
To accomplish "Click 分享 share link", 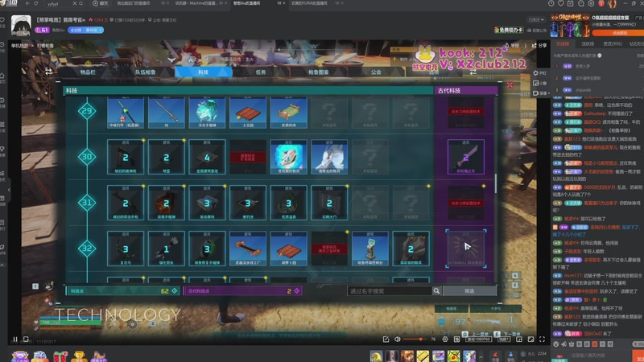I will (539, 46).
